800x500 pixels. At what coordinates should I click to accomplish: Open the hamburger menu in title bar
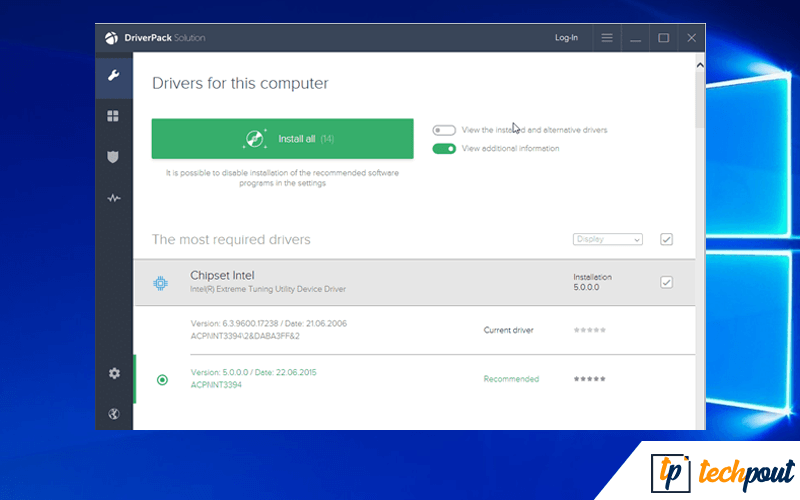tap(606, 38)
